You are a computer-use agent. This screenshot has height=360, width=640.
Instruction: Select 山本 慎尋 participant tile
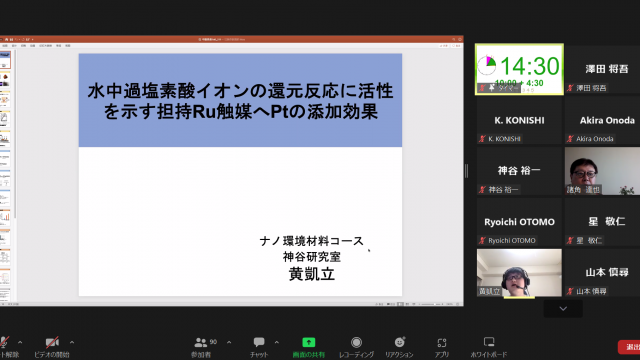pos(602,273)
